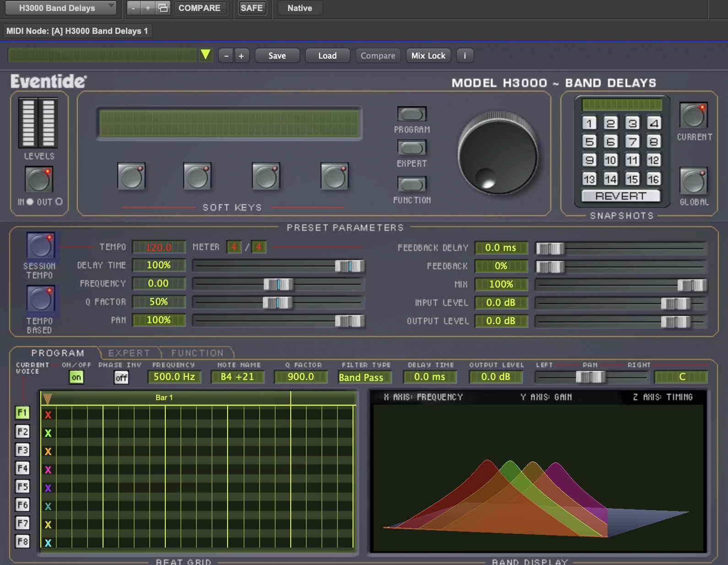728x565 pixels.
Task: Go to next preset with plus button
Action: pyautogui.click(x=241, y=55)
